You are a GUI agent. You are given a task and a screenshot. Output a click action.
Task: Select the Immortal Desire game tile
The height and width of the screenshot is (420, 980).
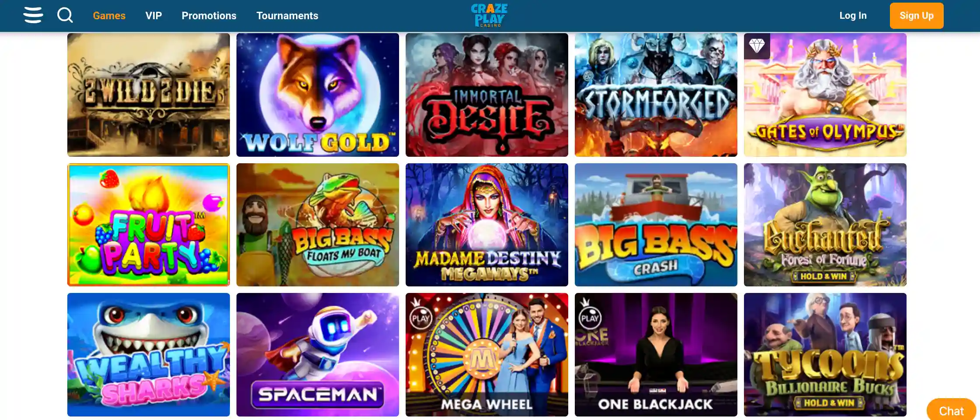click(487, 95)
